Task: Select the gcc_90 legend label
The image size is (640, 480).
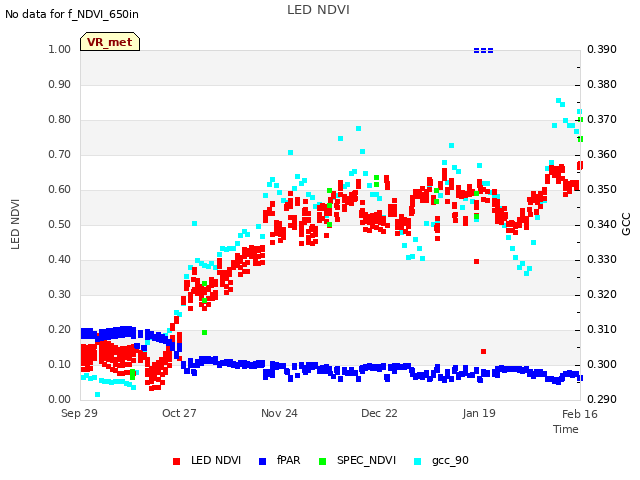Action: 450,461
